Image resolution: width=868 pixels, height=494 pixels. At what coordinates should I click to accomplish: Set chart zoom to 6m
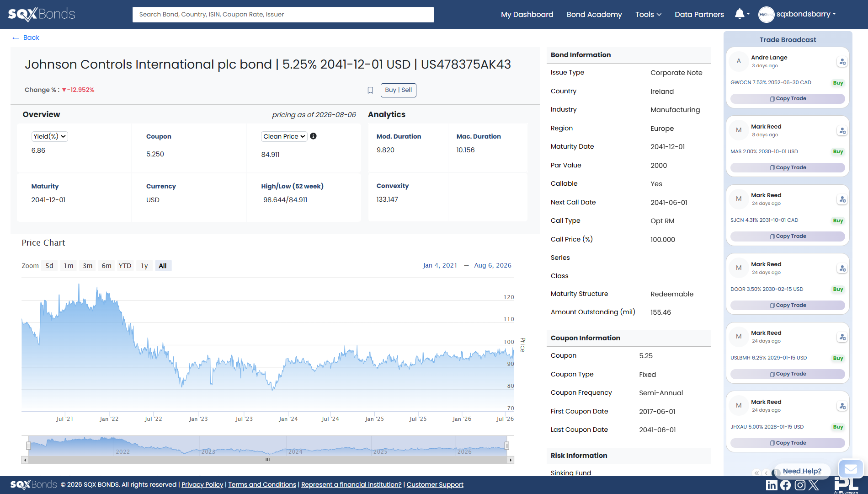[x=107, y=266]
